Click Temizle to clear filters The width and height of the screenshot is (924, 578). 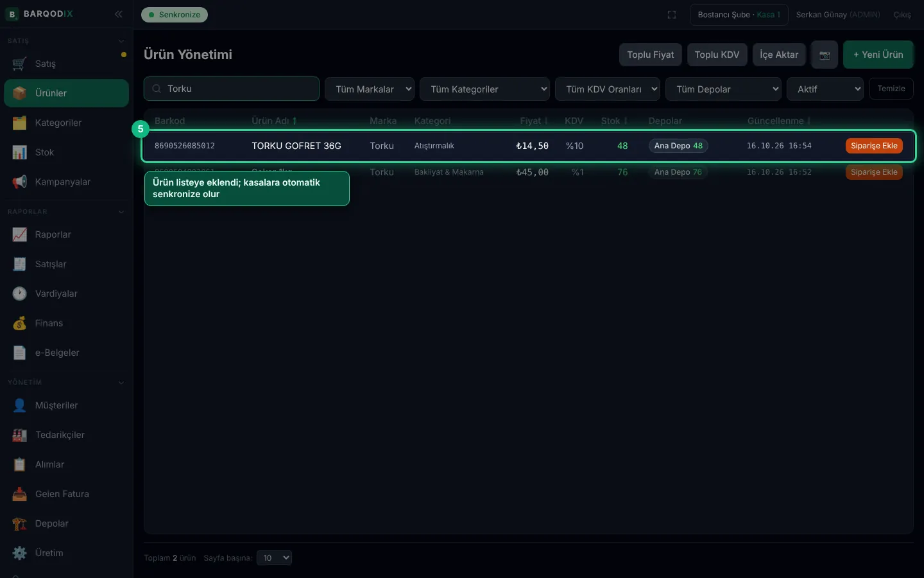[891, 89]
